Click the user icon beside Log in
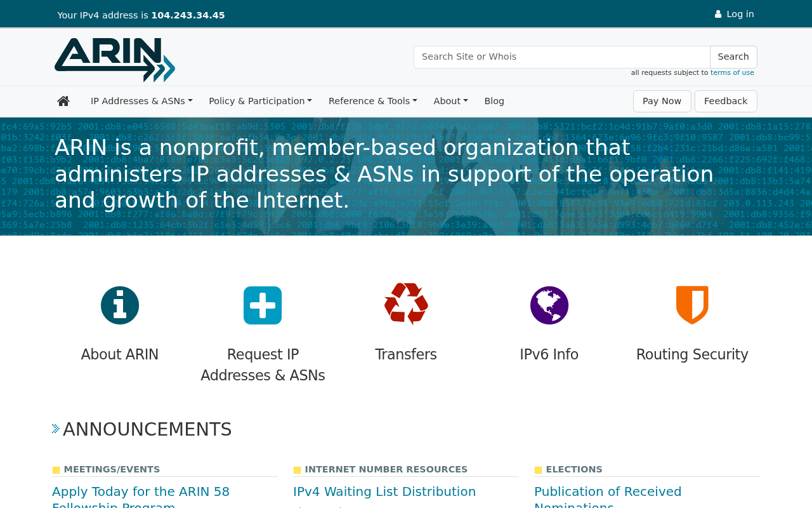The image size is (812, 508). tap(718, 14)
